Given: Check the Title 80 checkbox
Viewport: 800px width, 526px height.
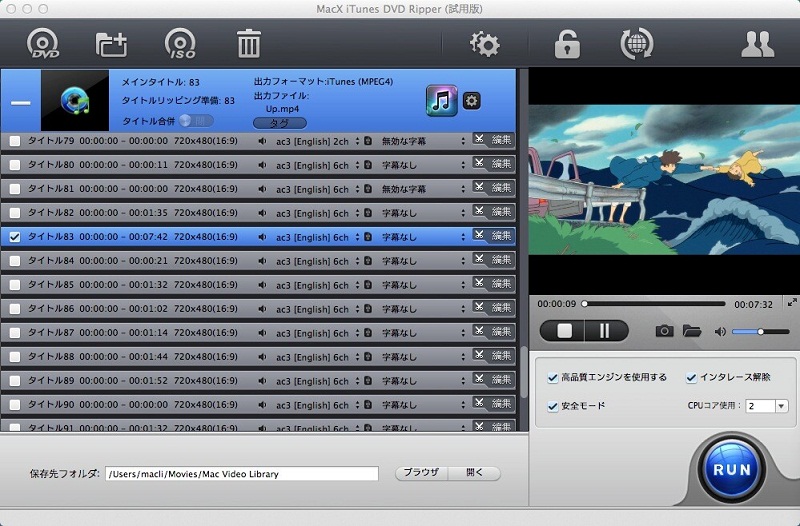Looking at the screenshot, I should tap(15, 165).
